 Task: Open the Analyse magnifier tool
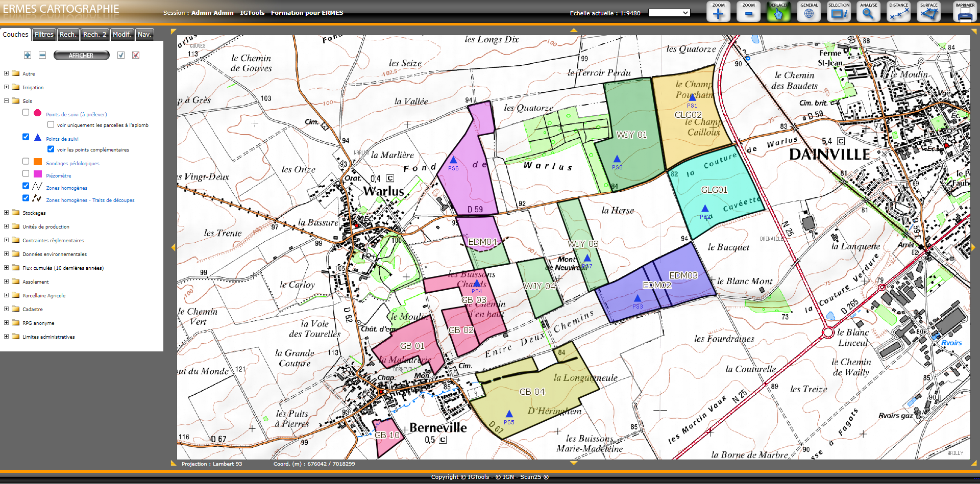pos(868,12)
